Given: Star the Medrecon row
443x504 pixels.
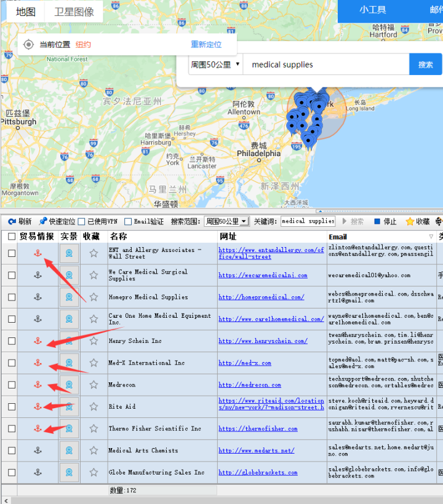Looking at the screenshot, I should 94,384.
